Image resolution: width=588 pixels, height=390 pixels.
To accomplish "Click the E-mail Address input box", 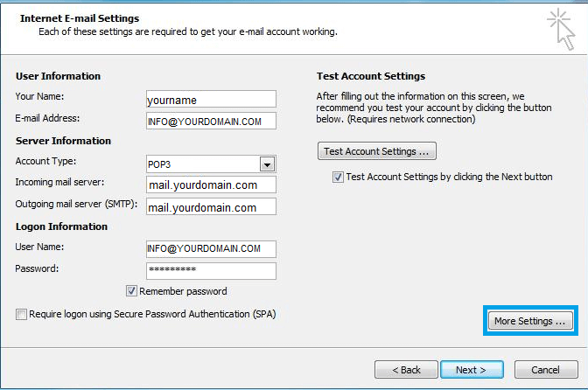I will [211, 121].
